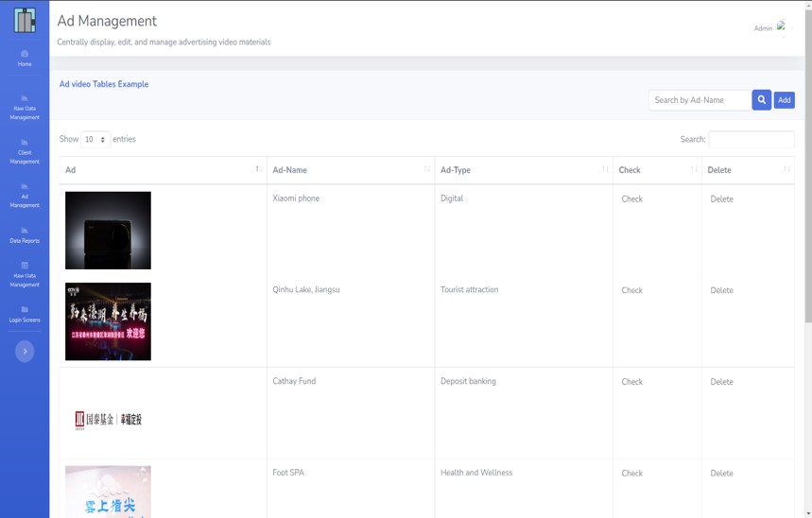
Task: Click the Add button
Action: coord(784,100)
